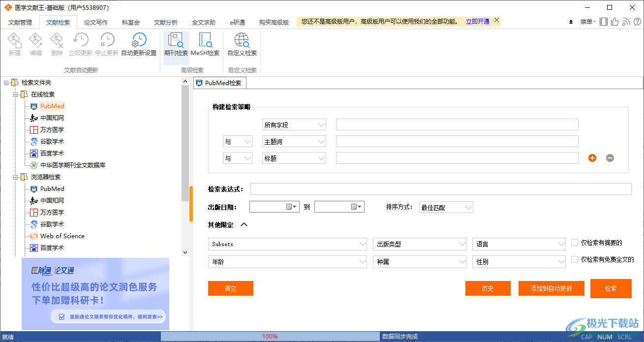The image size is (644, 342).
Task: Collapse the 其他限定 section chevron
Action: click(244, 225)
